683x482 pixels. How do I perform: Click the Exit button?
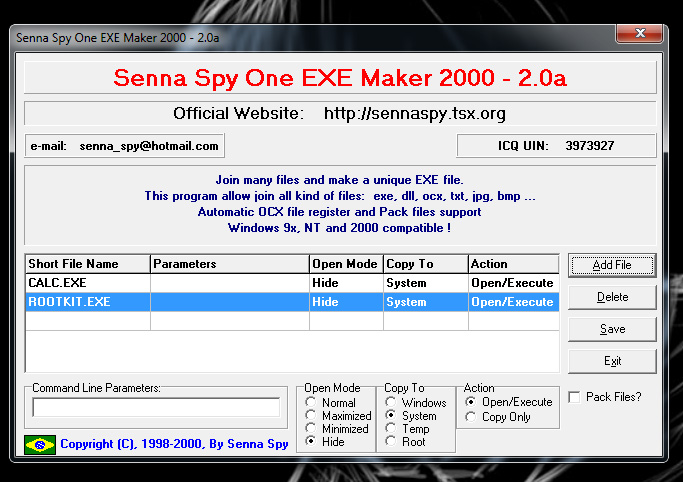[612, 361]
